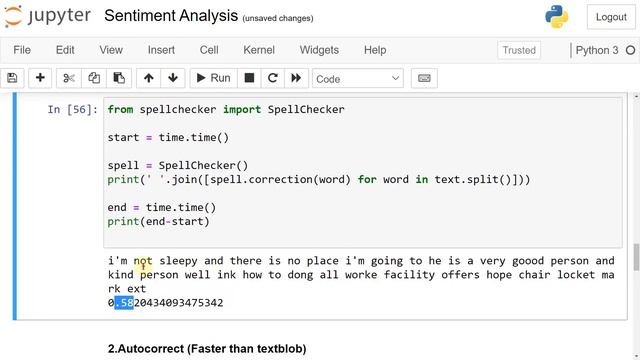The height and width of the screenshot is (360, 640).
Task: Open the cell type Code dropdown
Action: click(358, 78)
